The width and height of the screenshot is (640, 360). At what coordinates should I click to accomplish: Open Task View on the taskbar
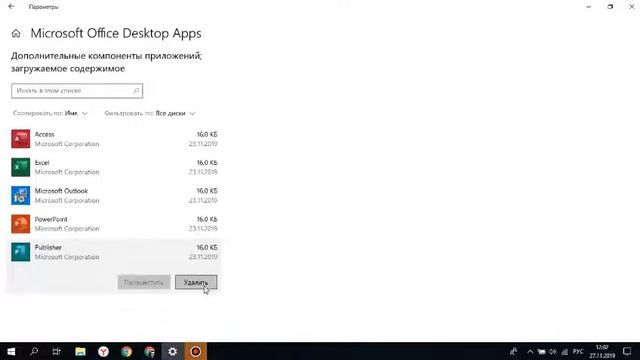(x=56, y=351)
